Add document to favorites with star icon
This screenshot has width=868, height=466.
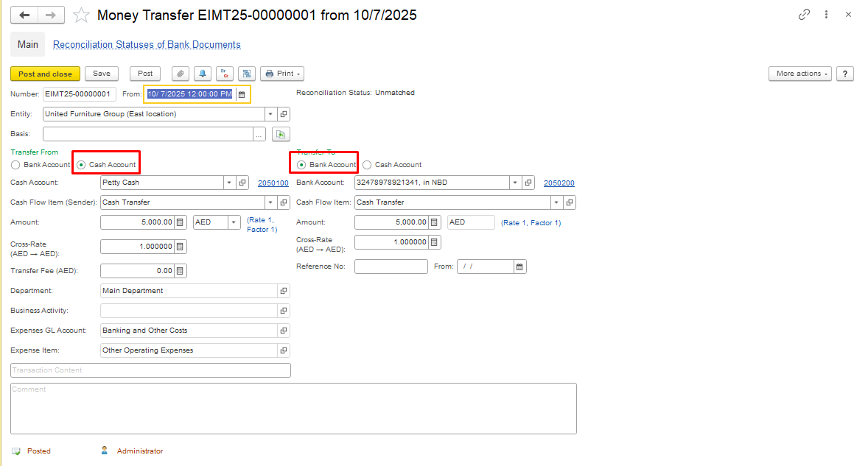pos(82,15)
